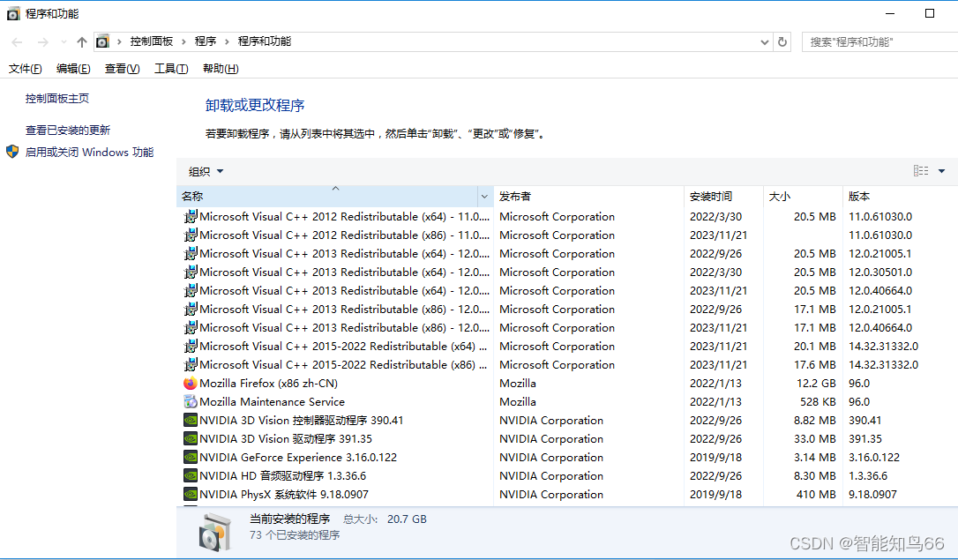
Task: Click control panel icon in address bar
Action: click(x=102, y=41)
